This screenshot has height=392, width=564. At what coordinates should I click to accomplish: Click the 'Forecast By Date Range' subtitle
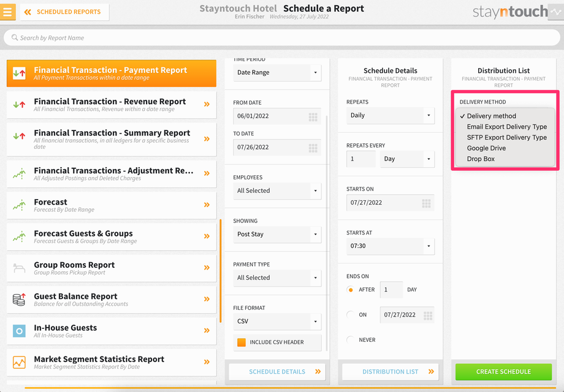click(x=64, y=210)
